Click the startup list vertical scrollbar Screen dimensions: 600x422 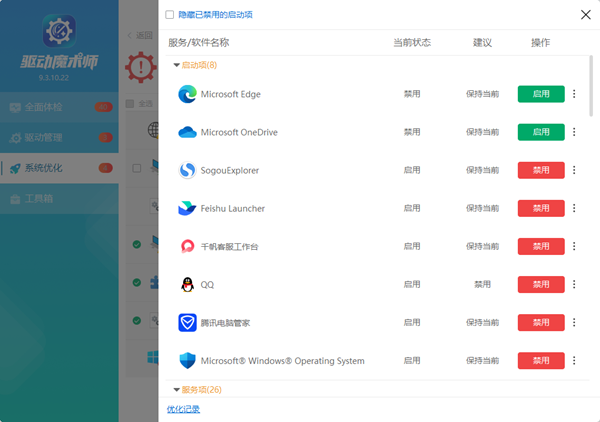click(x=591, y=86)
